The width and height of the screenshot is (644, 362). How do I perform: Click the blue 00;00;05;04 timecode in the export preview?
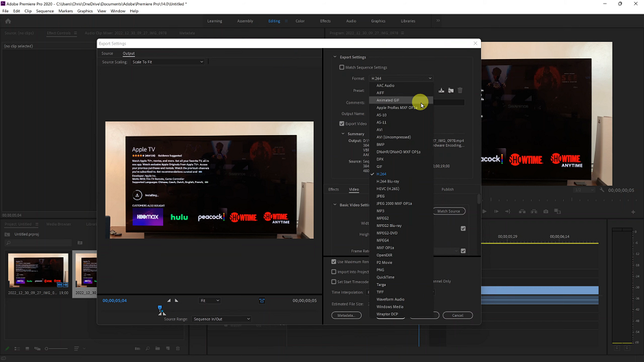pos(114,301)
